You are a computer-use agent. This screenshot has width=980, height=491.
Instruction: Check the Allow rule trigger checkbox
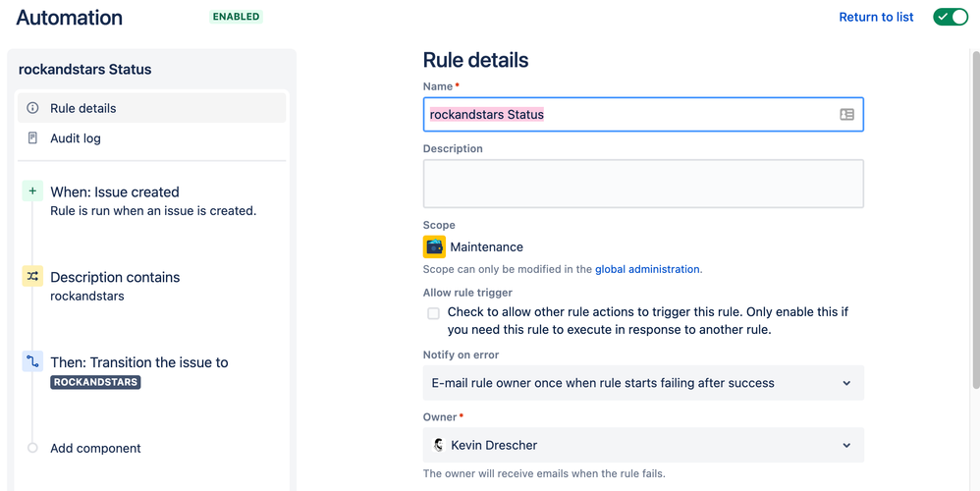tap(433, 313)
